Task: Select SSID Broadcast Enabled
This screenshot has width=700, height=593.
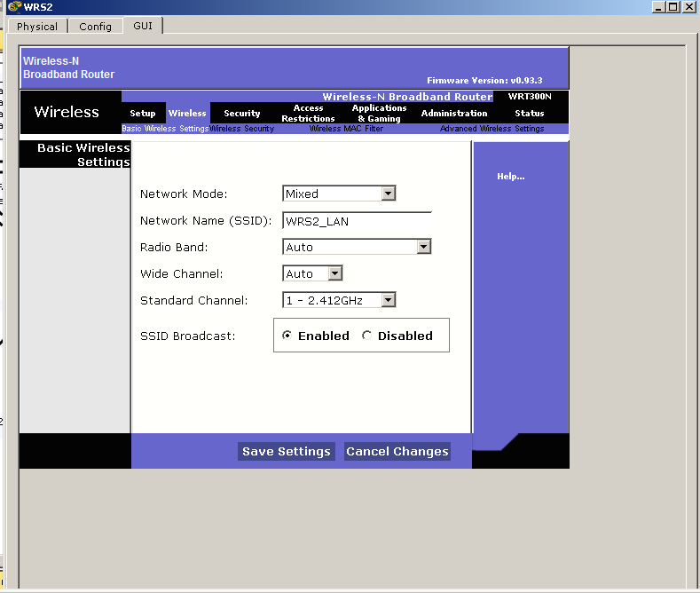Action: 287,335
